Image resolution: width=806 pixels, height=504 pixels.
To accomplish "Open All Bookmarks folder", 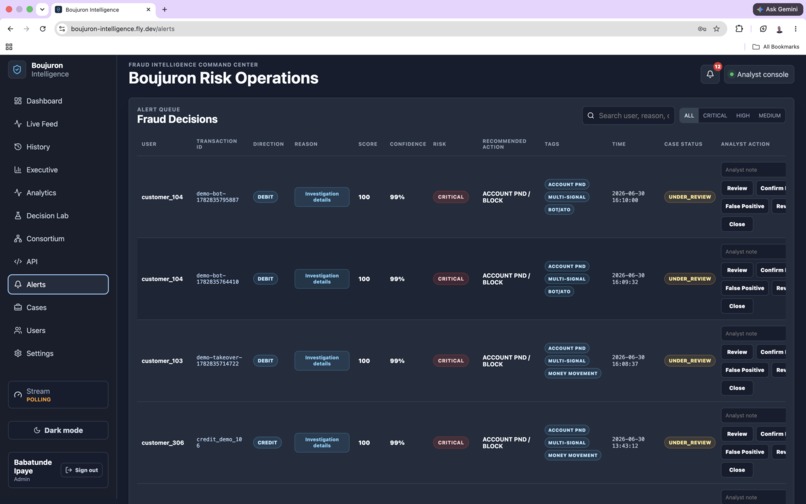I will point(776,47).
